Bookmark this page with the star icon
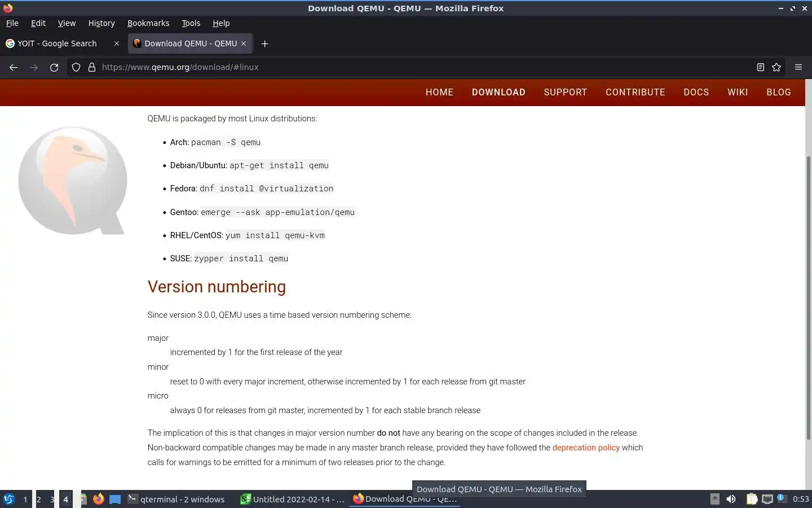 tap(776, 67)
